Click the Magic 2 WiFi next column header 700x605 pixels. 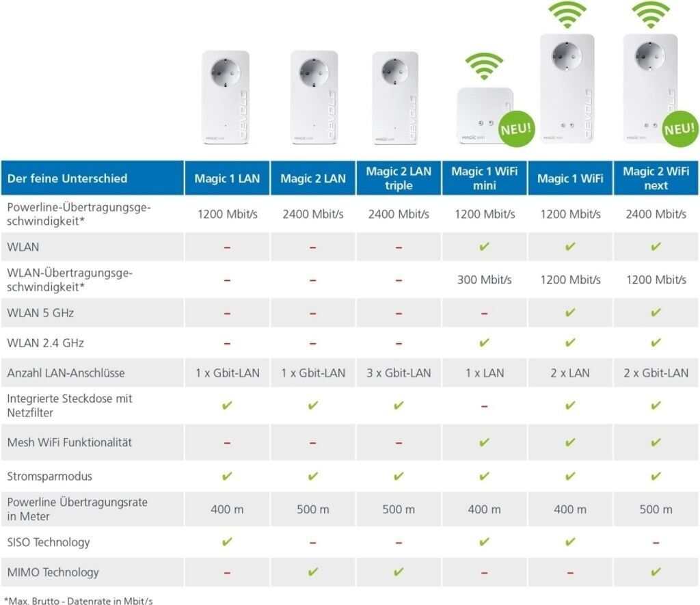(656, 178)
